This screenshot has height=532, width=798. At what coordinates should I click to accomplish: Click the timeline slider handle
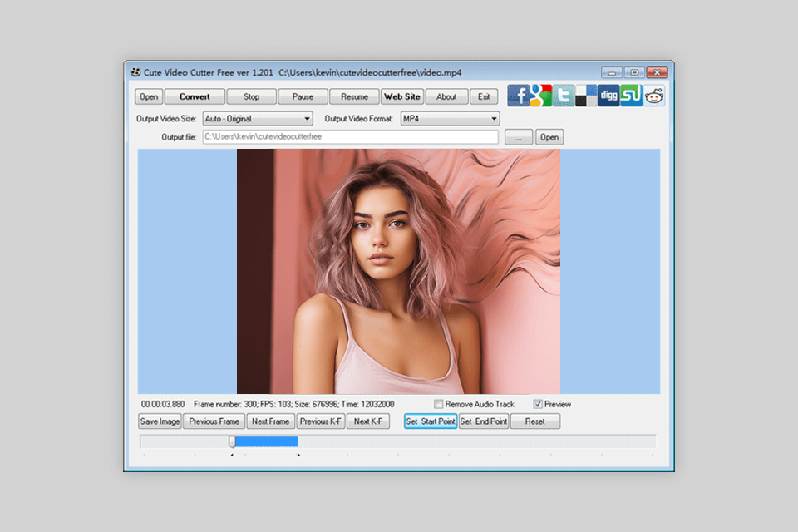pos(232,441)
